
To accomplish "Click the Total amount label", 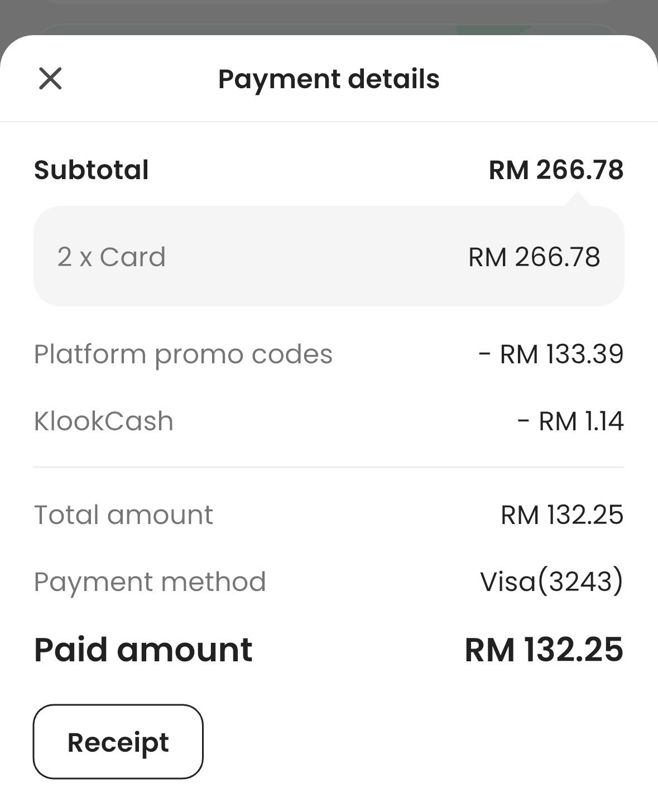I will click(x=123, y=515).
